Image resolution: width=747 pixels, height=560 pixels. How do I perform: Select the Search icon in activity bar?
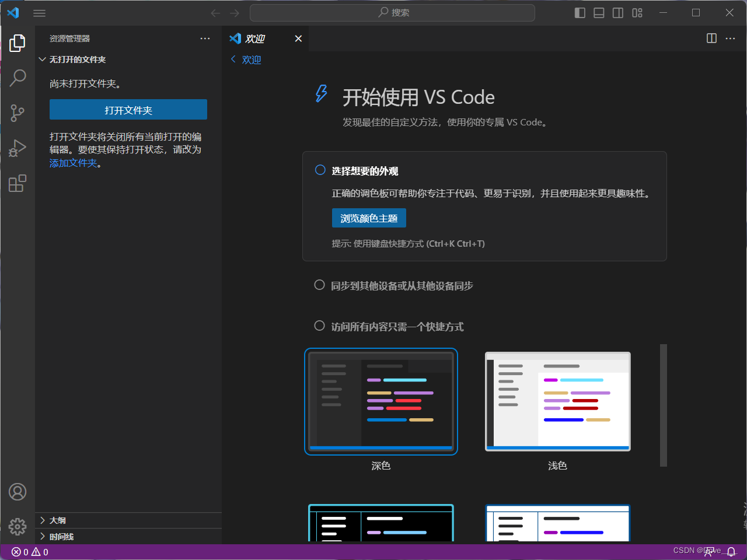[x=18, y=78]
